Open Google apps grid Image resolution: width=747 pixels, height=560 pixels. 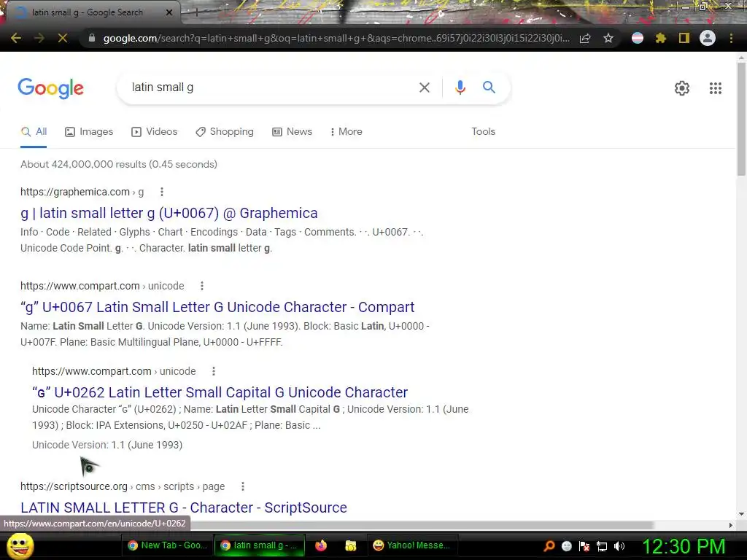click(716, 88)
